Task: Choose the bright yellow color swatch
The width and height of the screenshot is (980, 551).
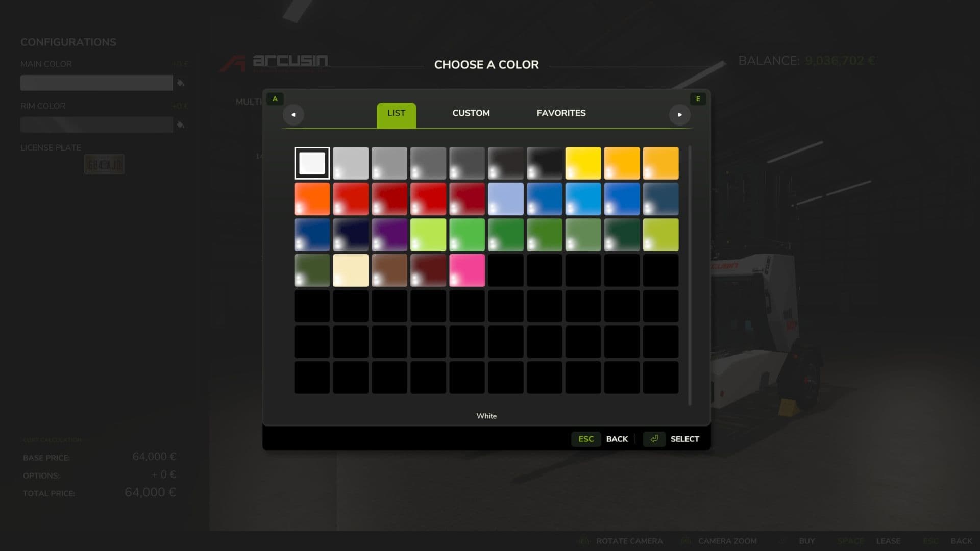Action: tap(583, 163)
